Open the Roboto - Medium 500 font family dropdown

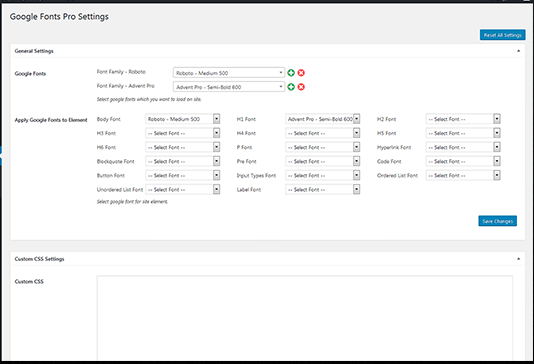pyautogui.click(x=229, y=73)
